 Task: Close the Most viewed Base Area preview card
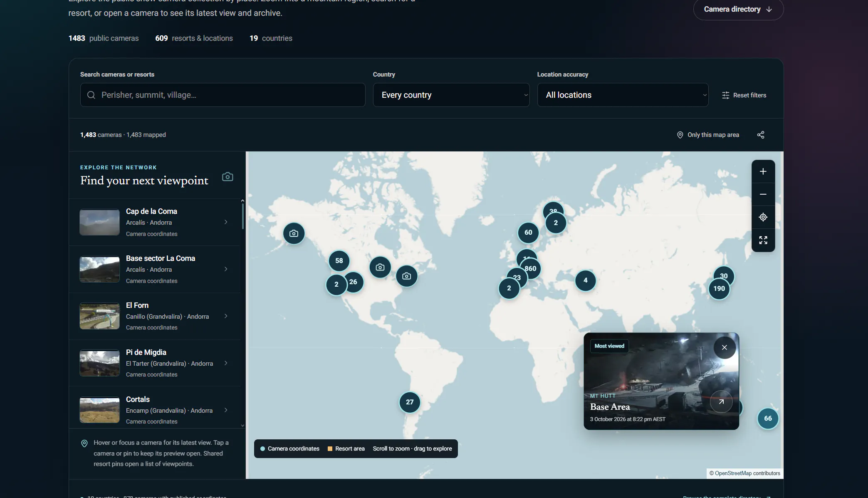pyautogui.click(x=724, y=347)
